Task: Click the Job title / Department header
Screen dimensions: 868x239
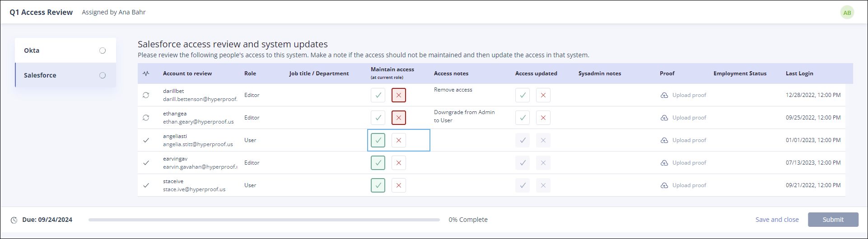Action: click(x=319, y=74)
